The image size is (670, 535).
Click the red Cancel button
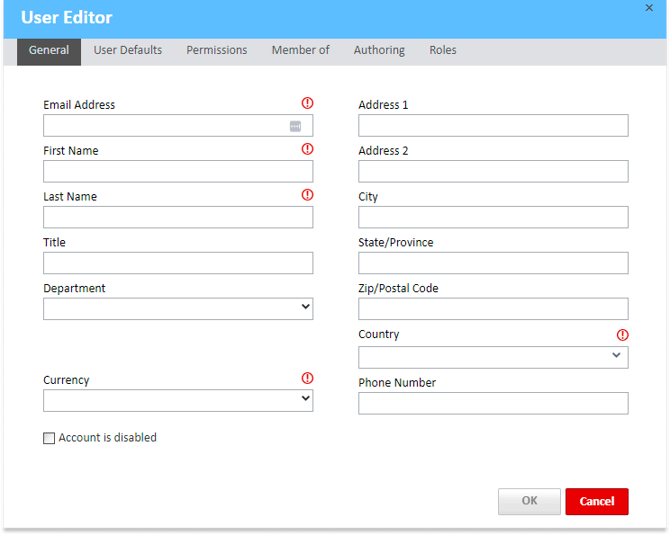click(597, 501)
